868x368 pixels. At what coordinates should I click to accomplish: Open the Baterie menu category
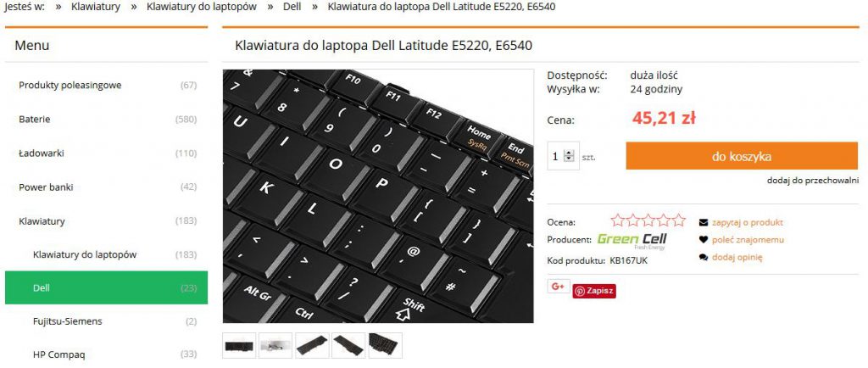106,119
